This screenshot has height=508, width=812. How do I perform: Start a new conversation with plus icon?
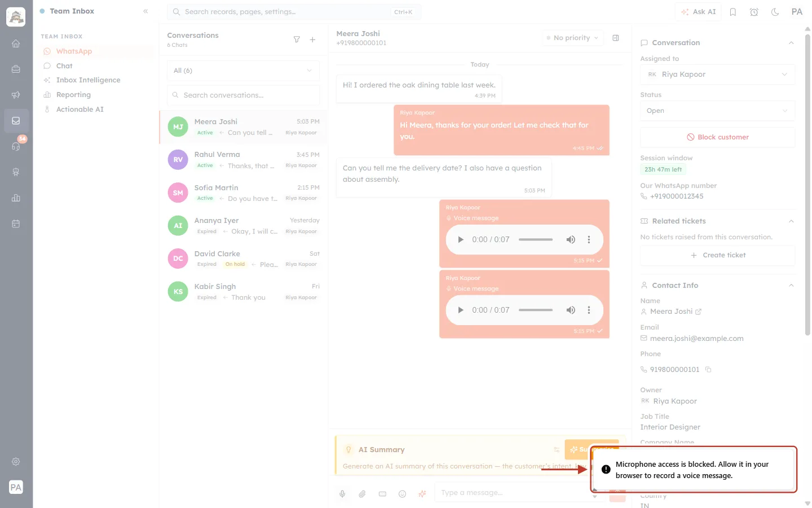(312, 40)
